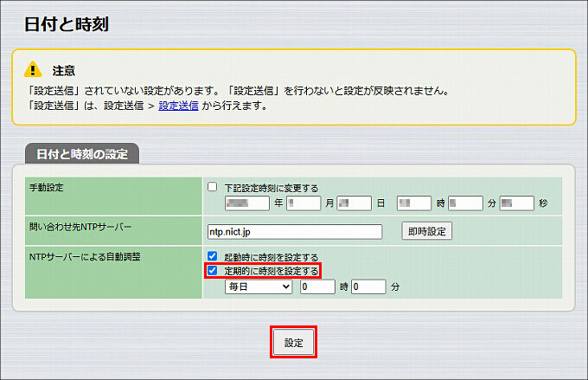Click the 日付と時刻 page heading

(x=67, y=24)
